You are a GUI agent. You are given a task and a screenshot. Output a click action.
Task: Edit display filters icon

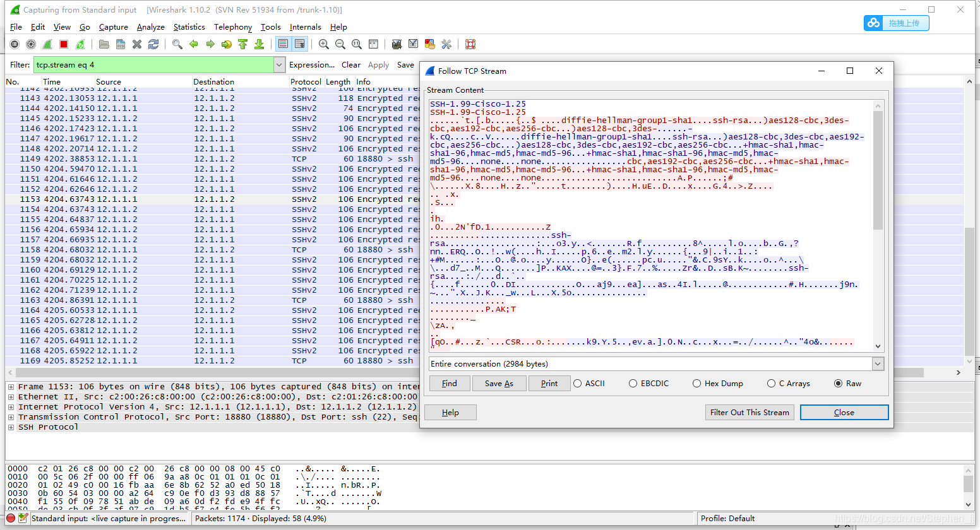(414, 44)
